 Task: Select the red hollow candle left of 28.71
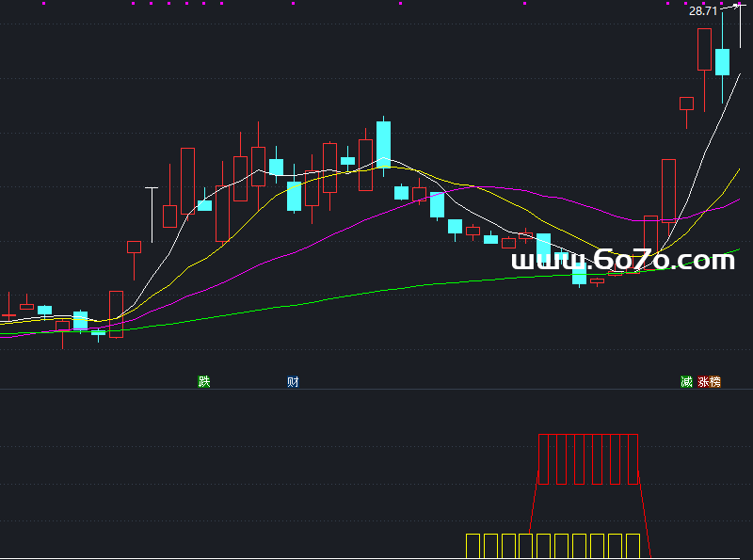(x=704, y=49)
